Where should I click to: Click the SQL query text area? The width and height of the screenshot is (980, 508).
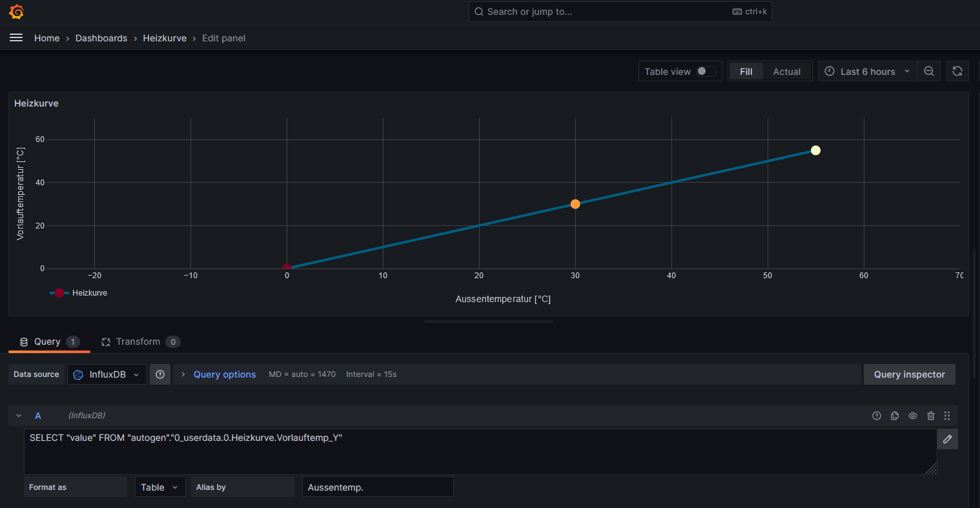(x=480, y=452)
